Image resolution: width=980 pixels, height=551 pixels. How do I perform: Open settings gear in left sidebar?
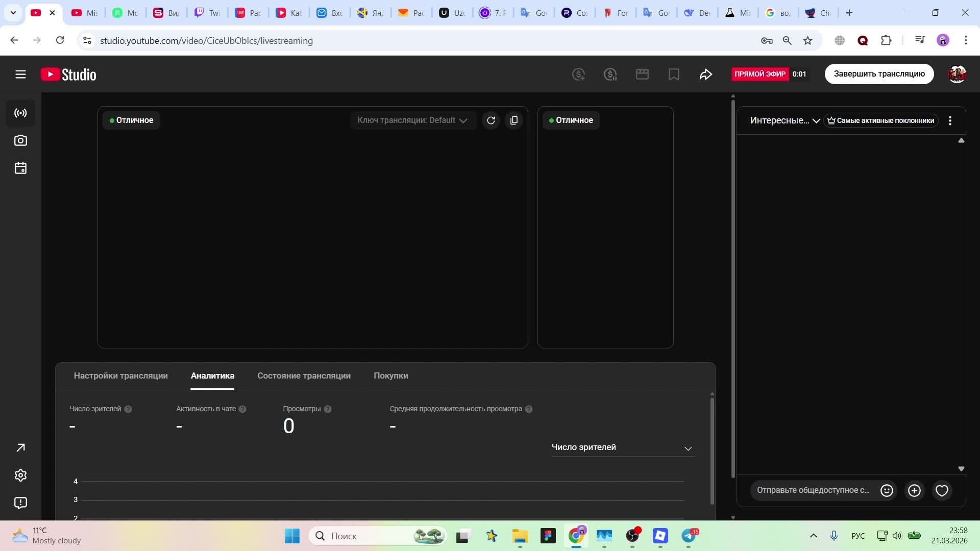click(20, 475)
